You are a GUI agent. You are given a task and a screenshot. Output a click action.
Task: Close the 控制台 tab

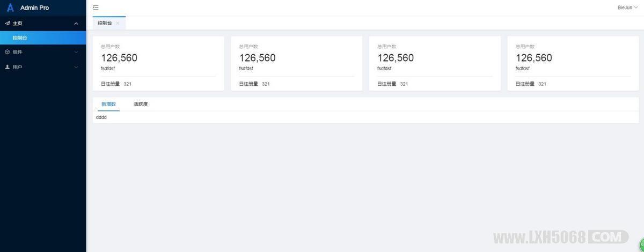pos(118,24)
